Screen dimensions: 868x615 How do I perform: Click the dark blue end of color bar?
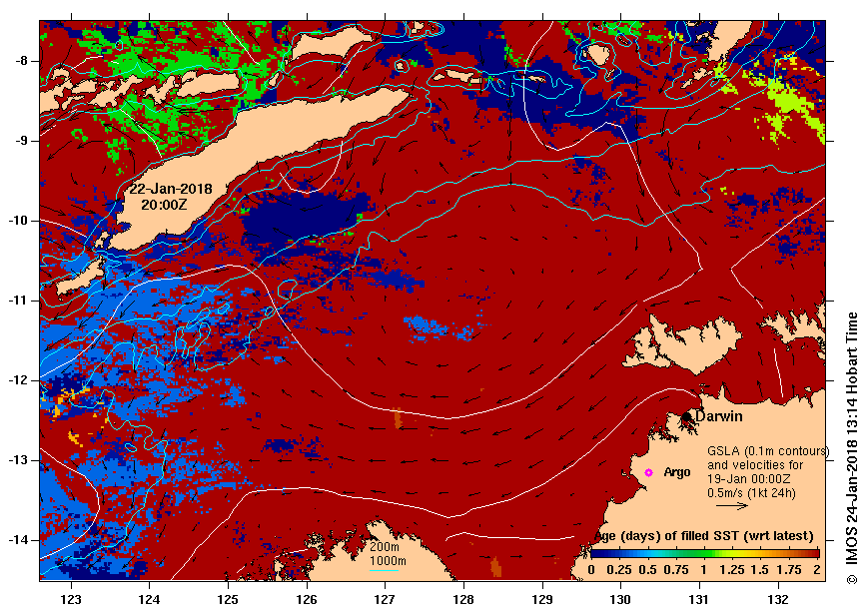595,553
